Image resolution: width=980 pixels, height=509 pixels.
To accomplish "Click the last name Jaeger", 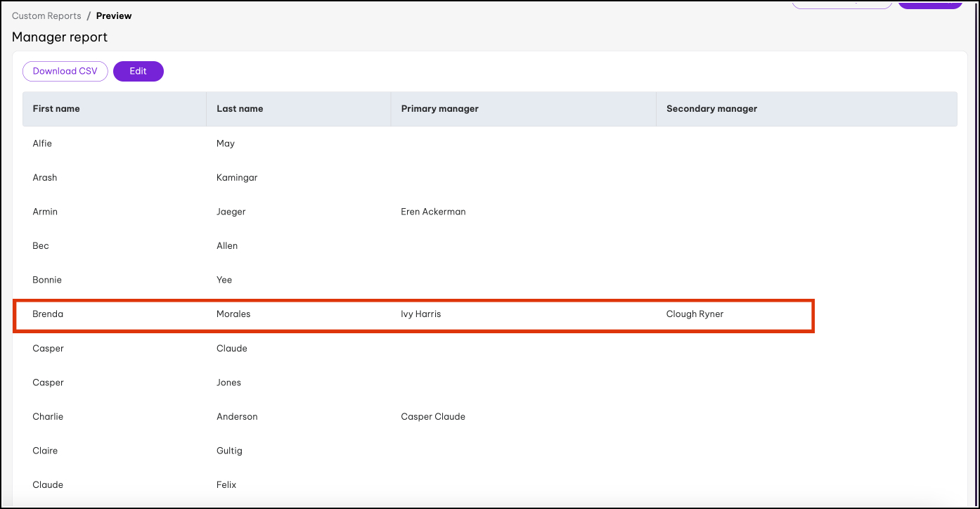I will [231, 212].
